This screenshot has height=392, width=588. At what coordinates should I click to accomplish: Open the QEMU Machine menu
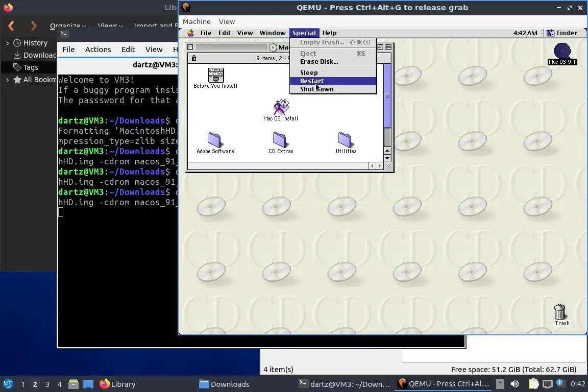tap(197, 22)
